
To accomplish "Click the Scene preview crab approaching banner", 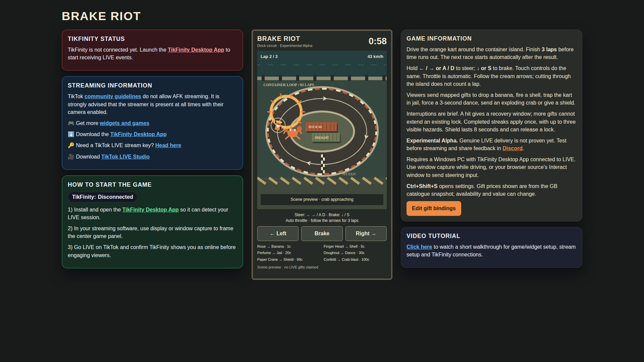I will (x=322, y=199).
